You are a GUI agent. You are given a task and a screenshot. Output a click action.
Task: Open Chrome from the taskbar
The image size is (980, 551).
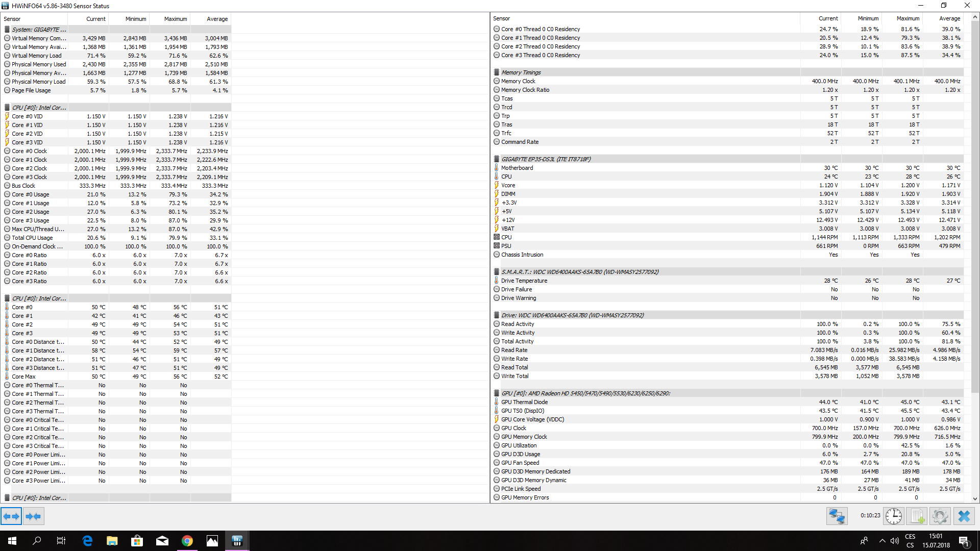(x=187, y=541)
